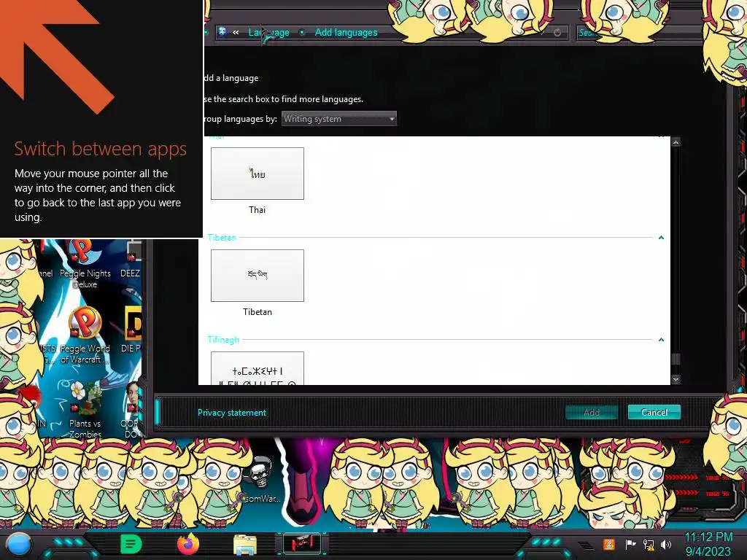Viewport: 747px width, 560px height.
Task: Click the scroll down arrow of language list
Action: (x=676, y=379)
